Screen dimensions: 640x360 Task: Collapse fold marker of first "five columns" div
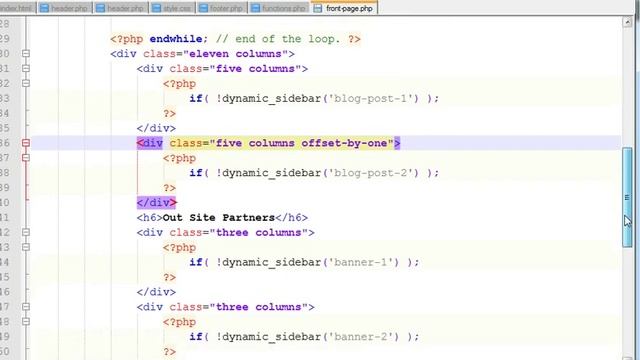pos(26,69)
